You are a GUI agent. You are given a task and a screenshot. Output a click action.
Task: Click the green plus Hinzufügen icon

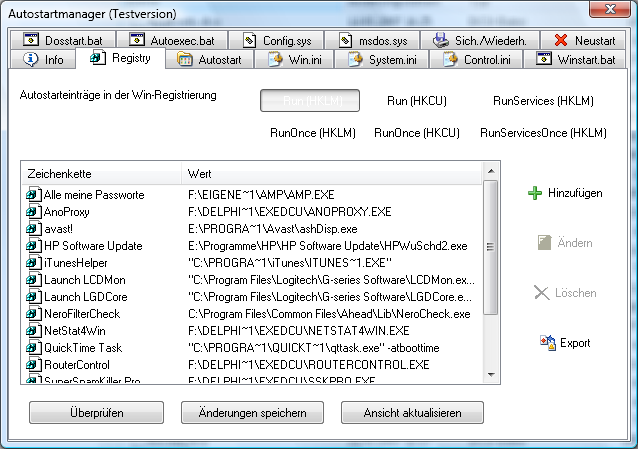point(535,193)
